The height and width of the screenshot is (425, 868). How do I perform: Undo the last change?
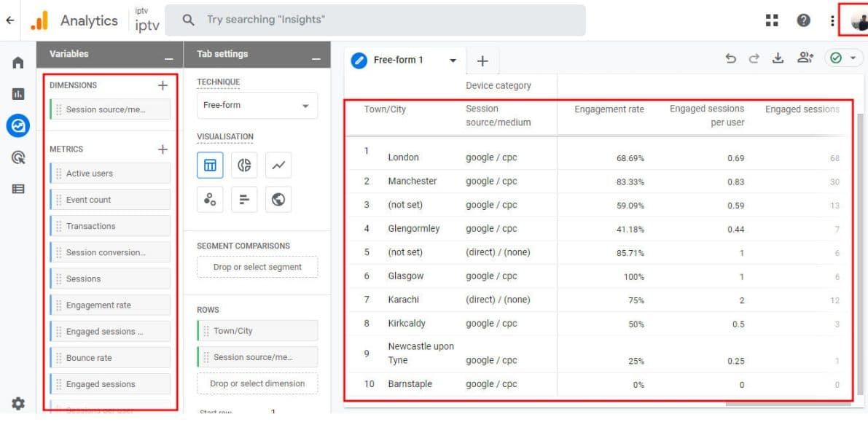(x=731, y=58)
